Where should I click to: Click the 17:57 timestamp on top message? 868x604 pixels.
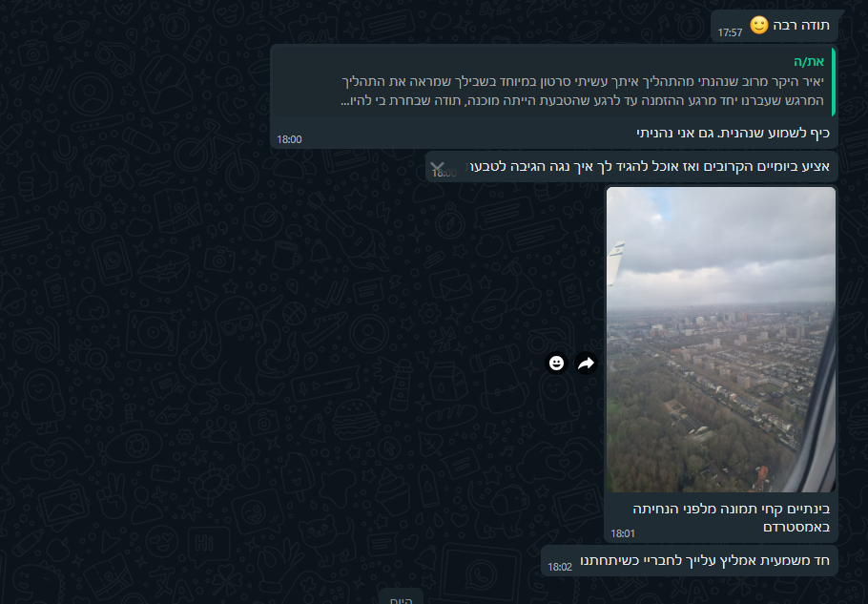(730, 32)
